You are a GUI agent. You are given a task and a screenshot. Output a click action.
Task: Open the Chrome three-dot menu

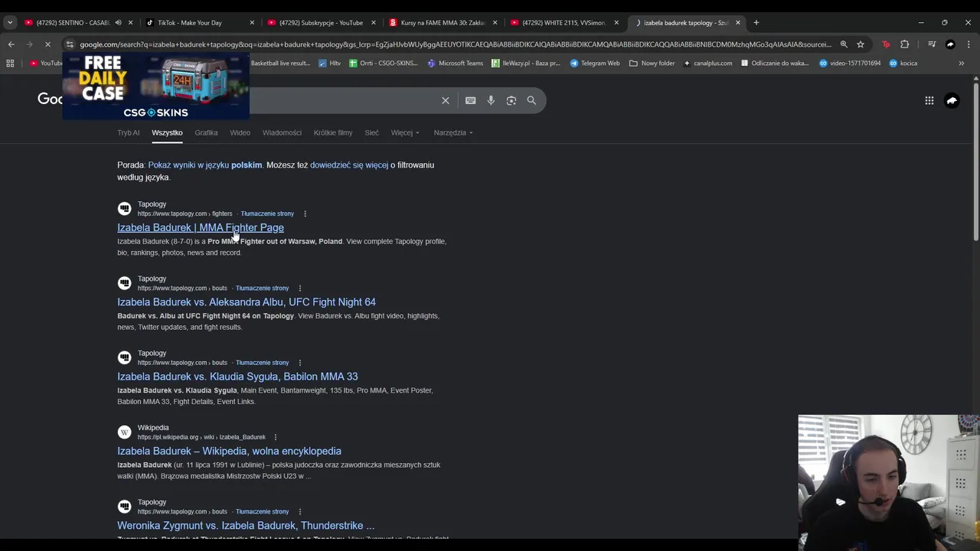(968, 44)
